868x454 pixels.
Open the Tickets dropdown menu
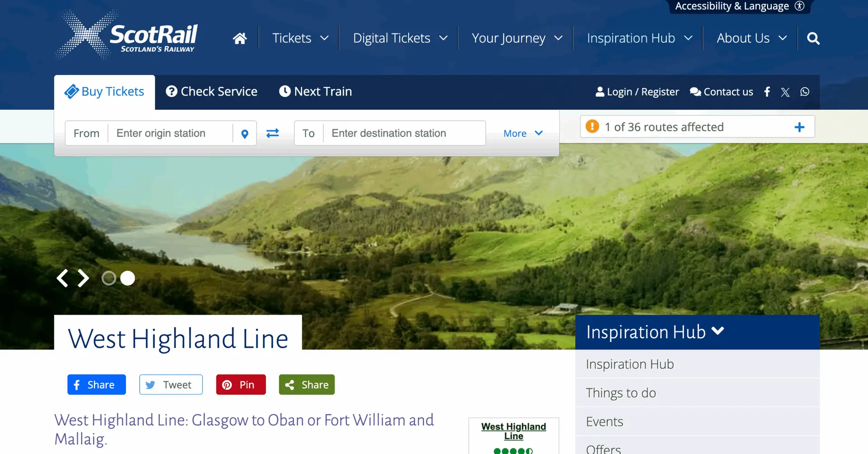click(x=300, y=38)
